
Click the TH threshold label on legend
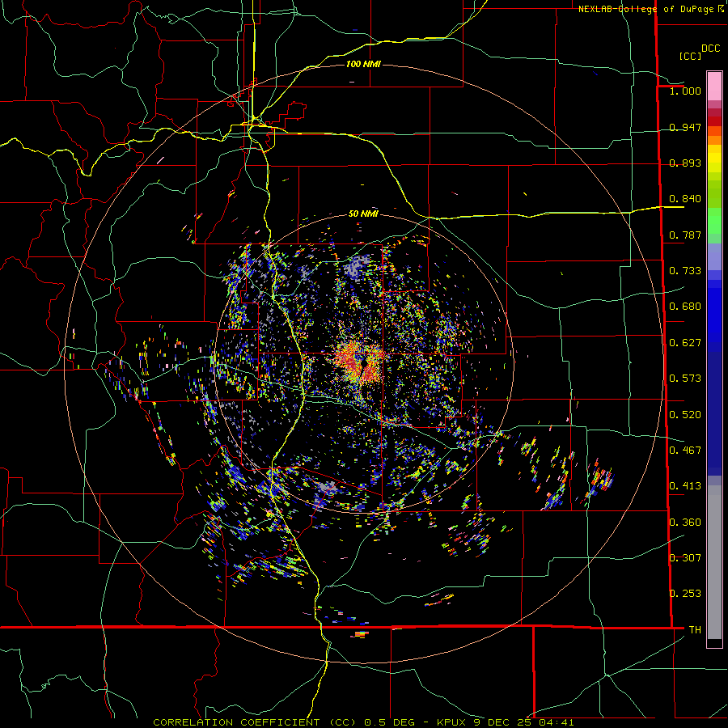(695, 630)
